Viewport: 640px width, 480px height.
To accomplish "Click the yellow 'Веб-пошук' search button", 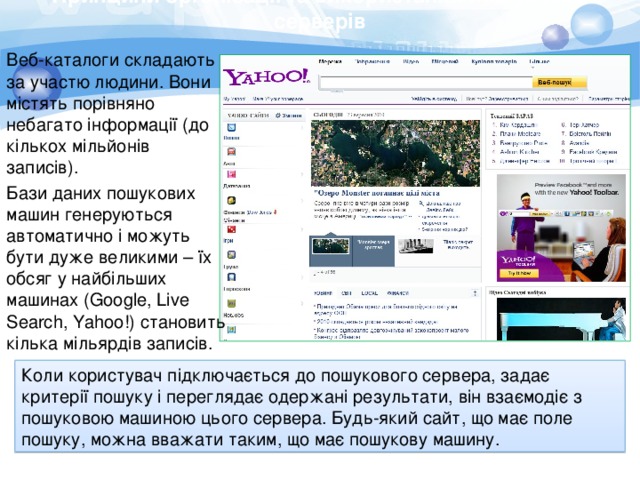I will click(559, 82).
